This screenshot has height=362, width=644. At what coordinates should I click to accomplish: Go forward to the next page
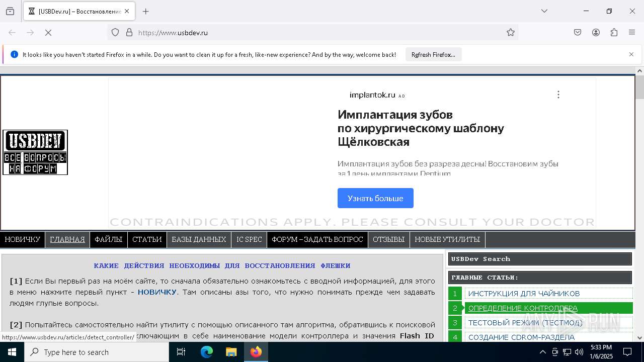pyautogui.click(x=30, y=33)
